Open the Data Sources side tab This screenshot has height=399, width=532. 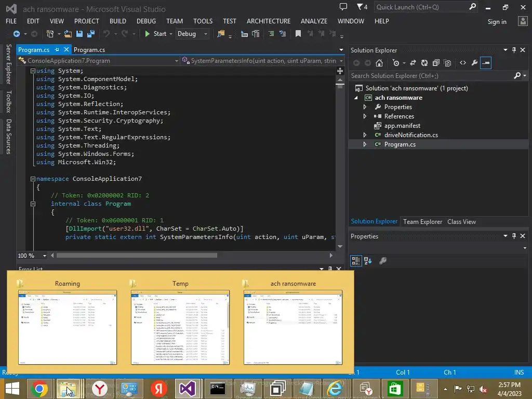(8, 137)
